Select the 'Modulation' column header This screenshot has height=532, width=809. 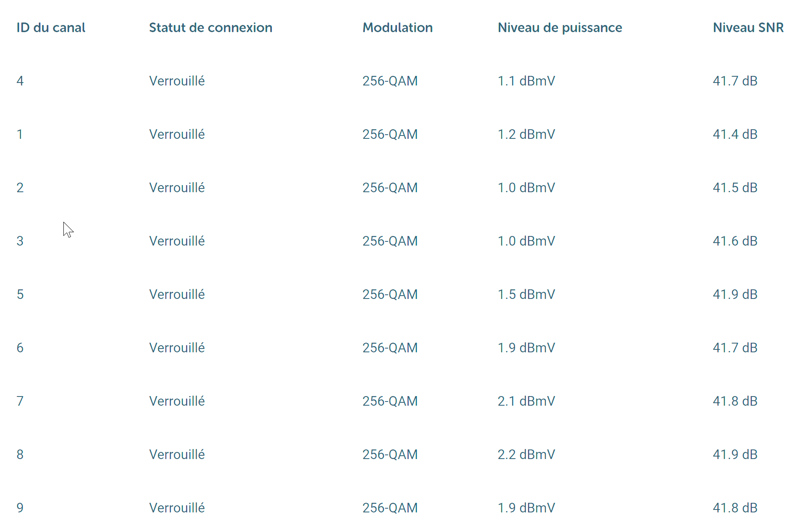pos(397,28)
